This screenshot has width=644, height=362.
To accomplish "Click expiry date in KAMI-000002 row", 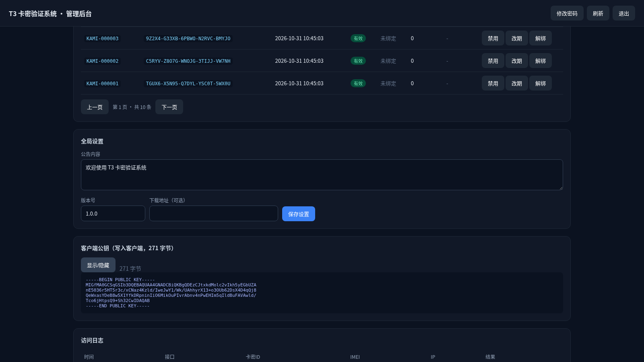I will tap(299, 61).
